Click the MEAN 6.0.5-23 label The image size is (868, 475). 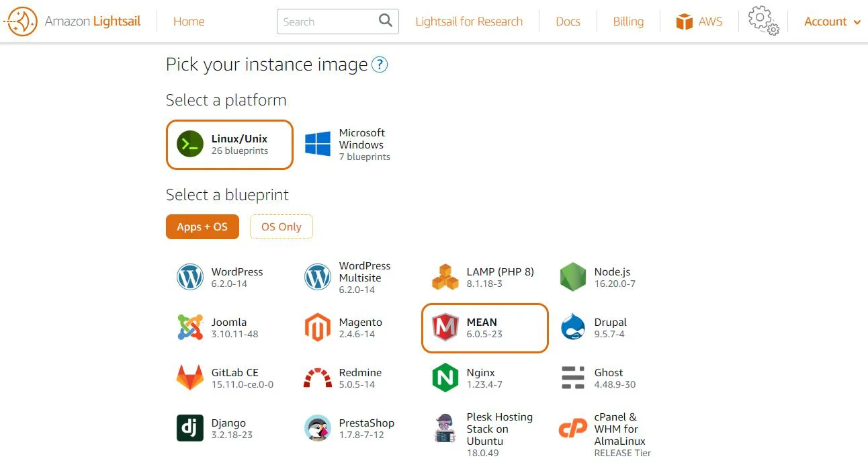(484, 328)
